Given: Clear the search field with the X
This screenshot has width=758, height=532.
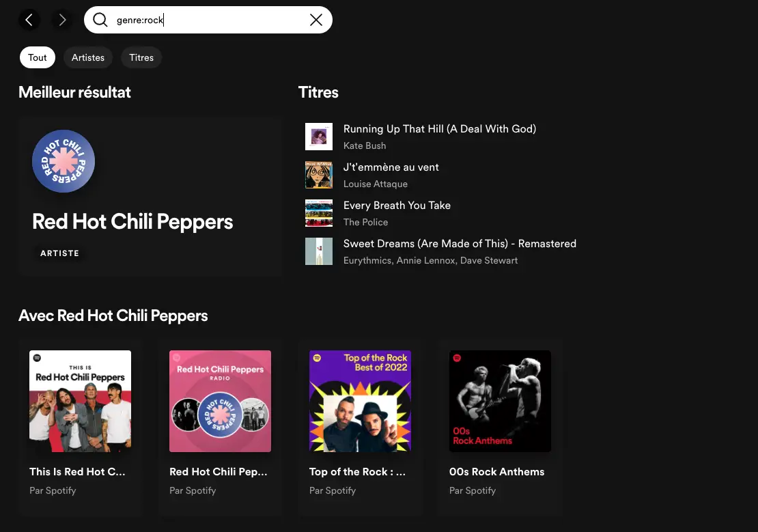Looking at the screenshot, I should [x=316, y=20].
